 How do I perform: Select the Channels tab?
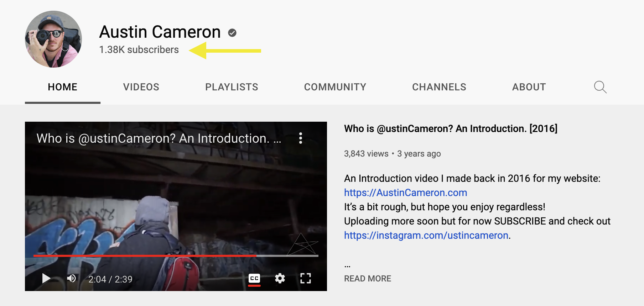pos(439,87)
